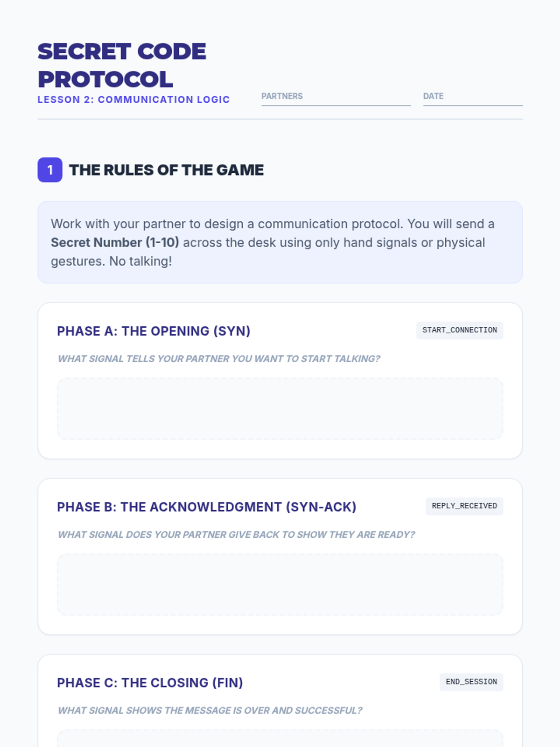Click the bold Secret Number (1-10) text

click(x=115, y=243)
